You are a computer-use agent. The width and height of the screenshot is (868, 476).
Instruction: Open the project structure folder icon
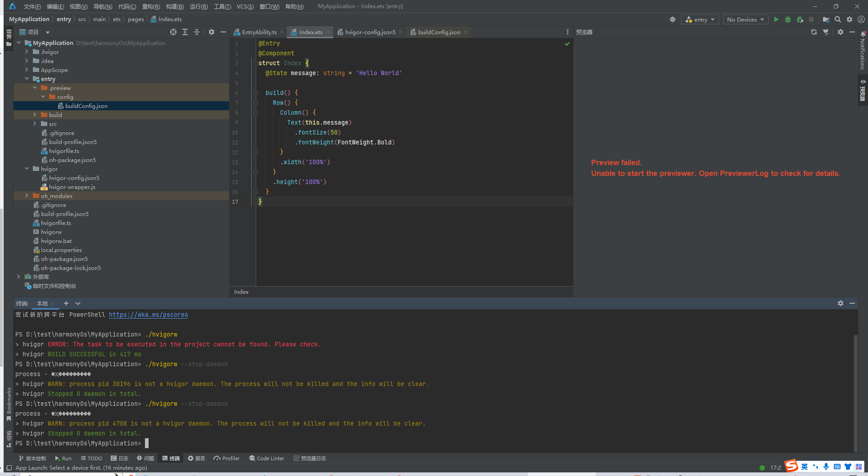coord(826,19)
